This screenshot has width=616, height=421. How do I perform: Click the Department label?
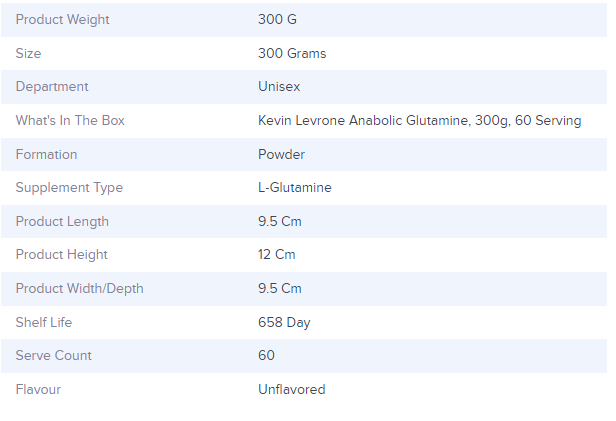point(52,87)
